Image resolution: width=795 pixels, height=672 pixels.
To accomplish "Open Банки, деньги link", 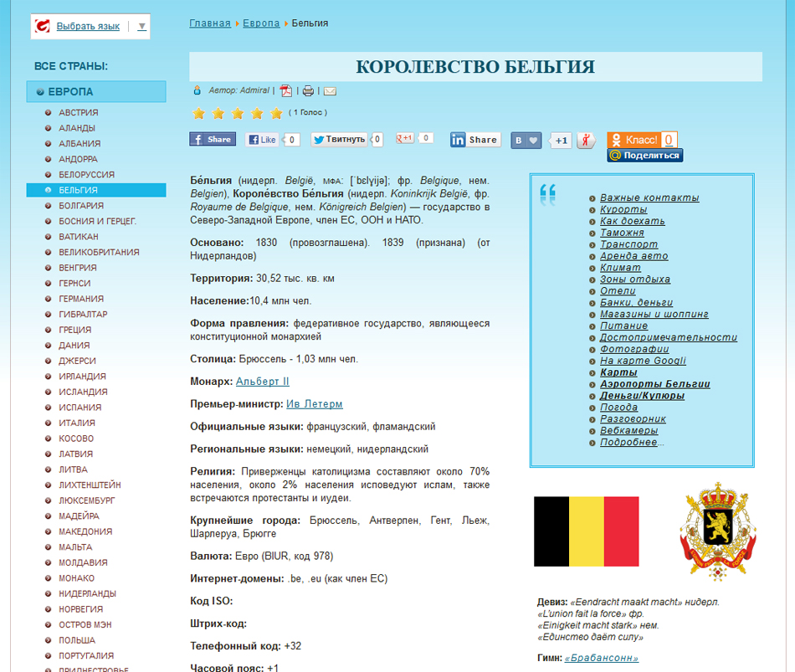I will [x=636, y=303].
